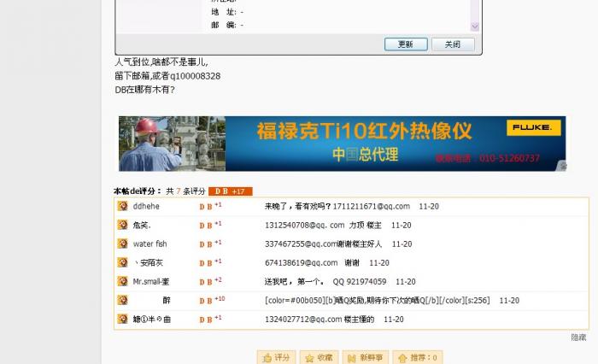Click the star icon on 收藏

tap(309, 358)
